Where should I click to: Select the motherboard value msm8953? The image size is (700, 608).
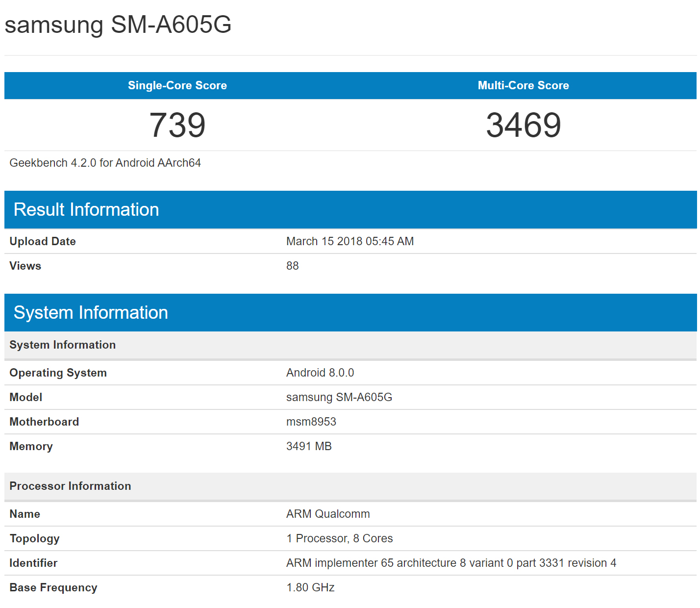pyautogui.click(x=311, y=422)
